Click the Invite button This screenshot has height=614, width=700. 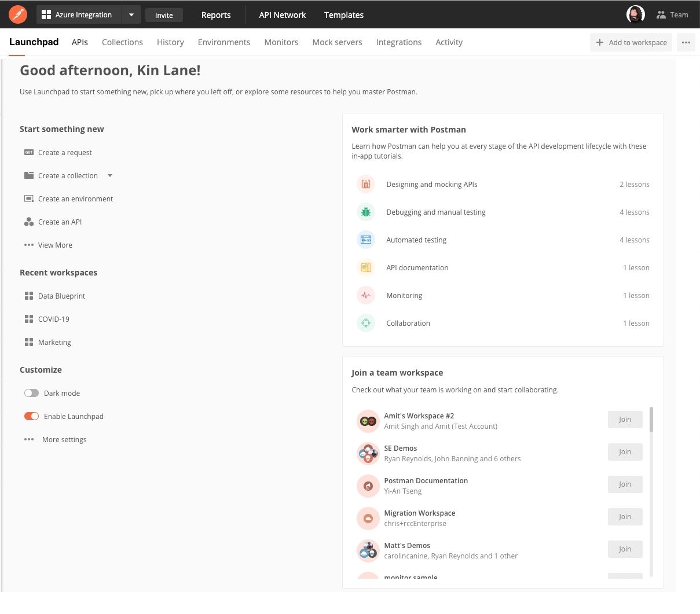point(164,15)
